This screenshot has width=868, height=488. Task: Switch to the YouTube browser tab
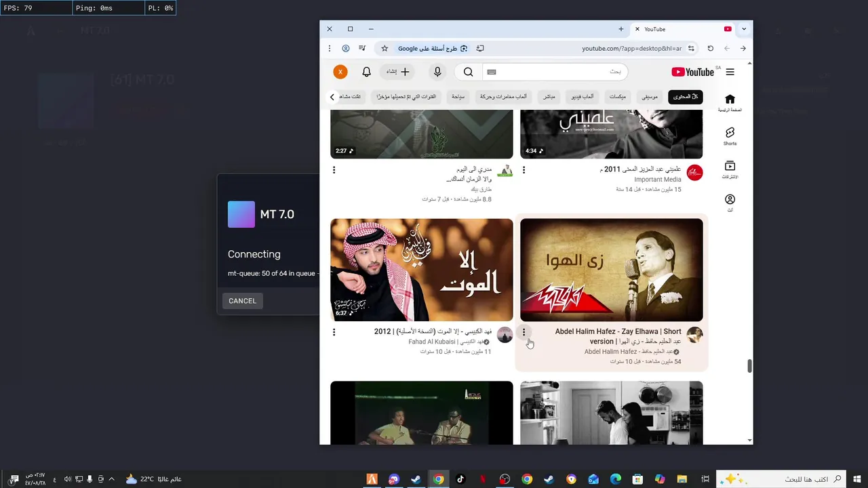tap(682, 29)
